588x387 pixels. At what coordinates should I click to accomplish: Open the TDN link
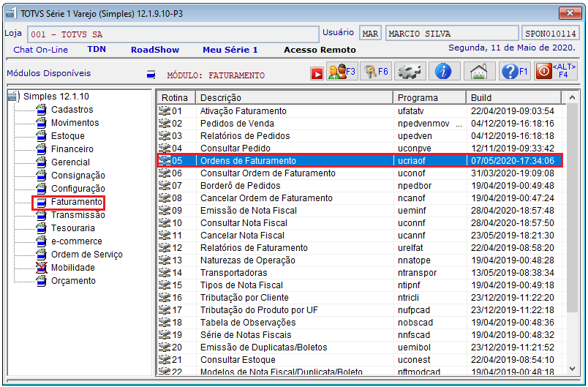(x=97, y=50)
